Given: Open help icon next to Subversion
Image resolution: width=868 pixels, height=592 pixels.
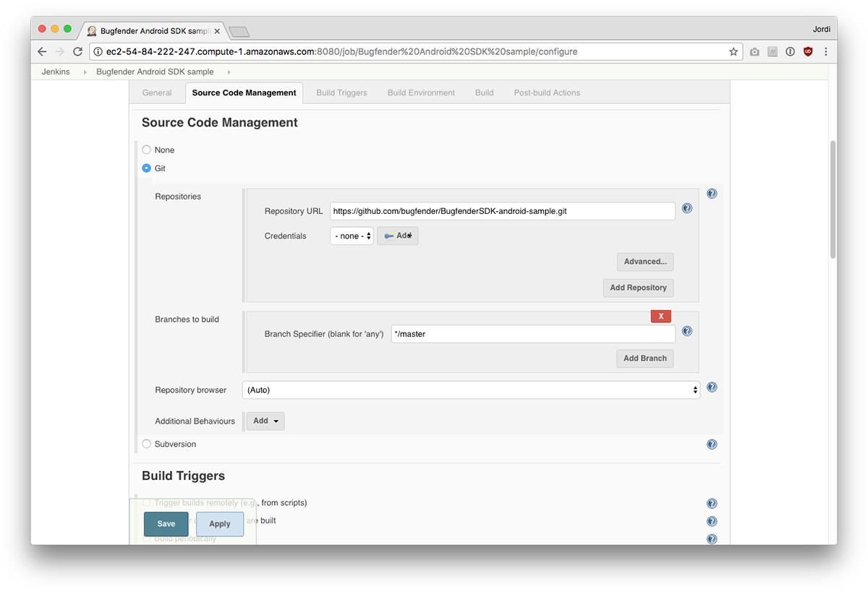Looking at the screenshot, I should coord(712,445).
